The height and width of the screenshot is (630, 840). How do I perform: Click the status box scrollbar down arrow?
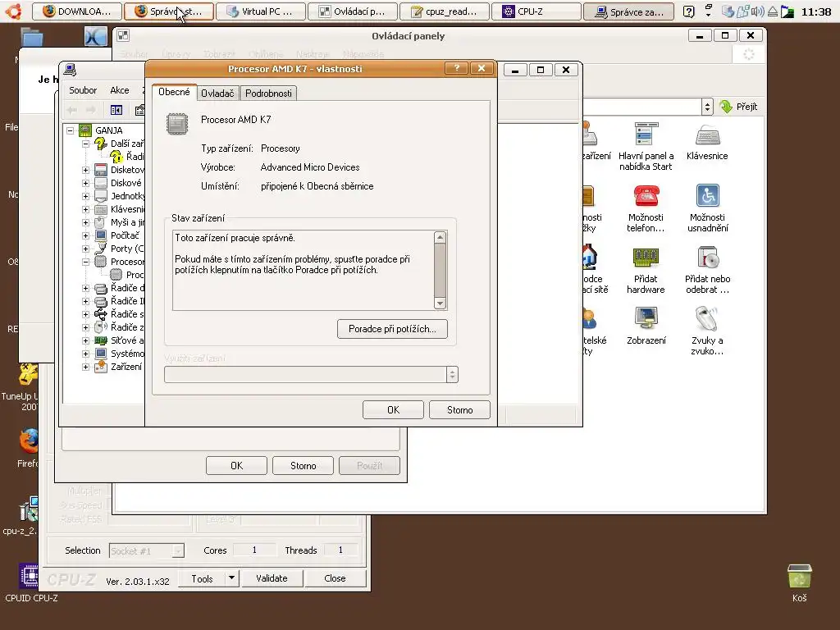click(440, 304)
